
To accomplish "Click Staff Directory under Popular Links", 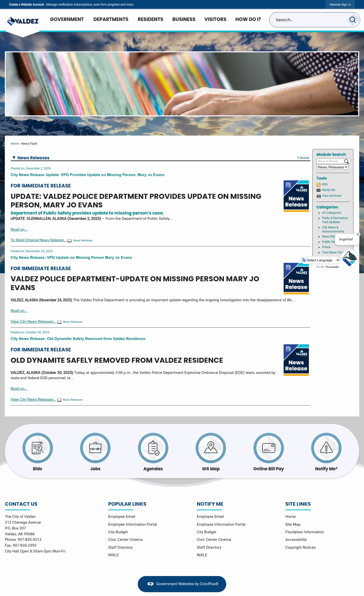I will [x=120, y=547].
